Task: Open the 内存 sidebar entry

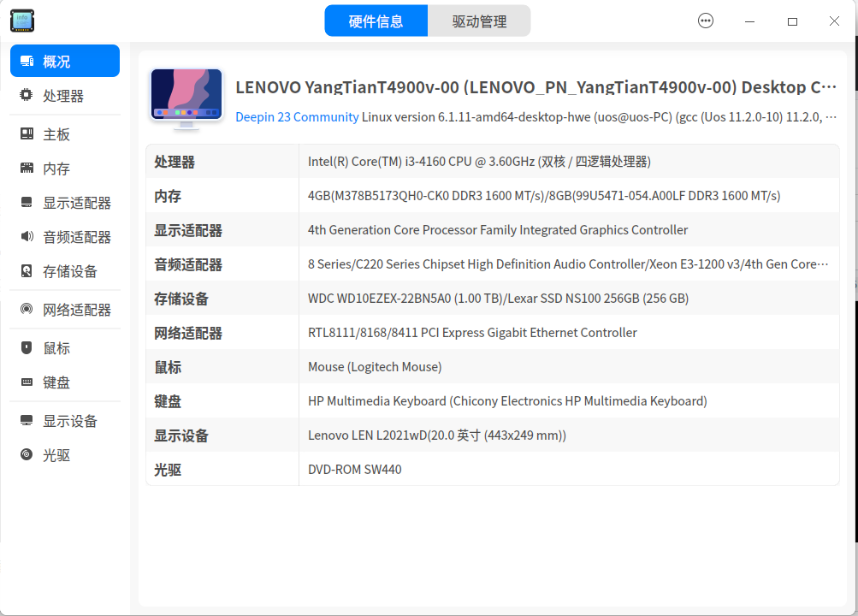Action: pyautogui.click(x=65, y=169)
